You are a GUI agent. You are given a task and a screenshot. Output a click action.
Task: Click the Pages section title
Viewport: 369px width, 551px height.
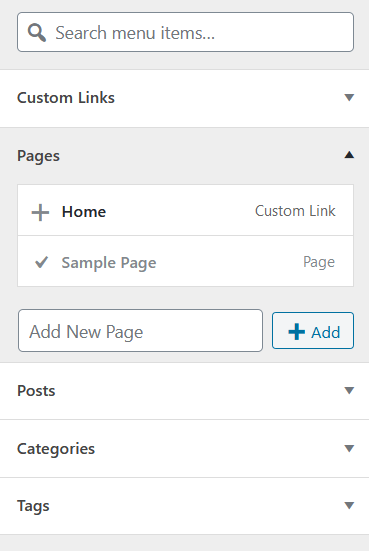point(38,156)
